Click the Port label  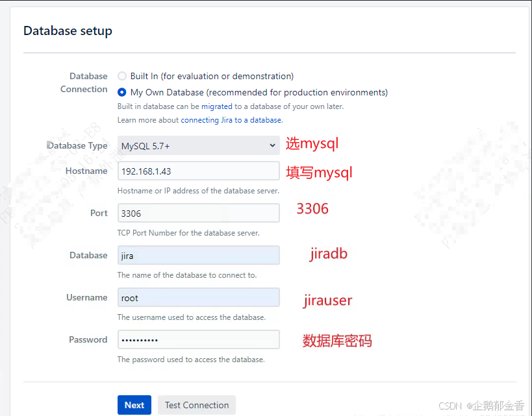tap(99, 213)
